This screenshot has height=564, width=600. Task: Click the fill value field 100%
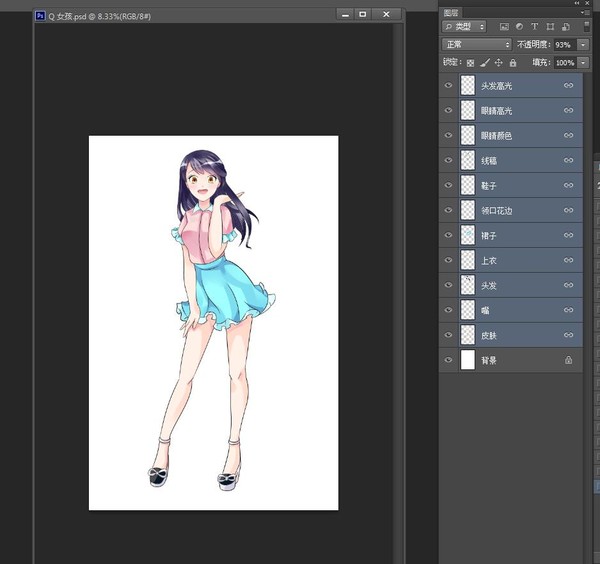[x=565, y=63]
